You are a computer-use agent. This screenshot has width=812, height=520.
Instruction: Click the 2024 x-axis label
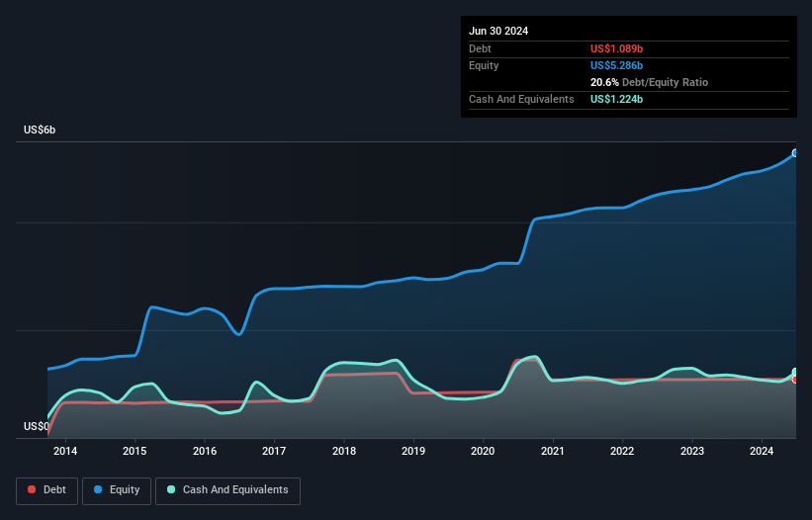[x=762, y=451]
